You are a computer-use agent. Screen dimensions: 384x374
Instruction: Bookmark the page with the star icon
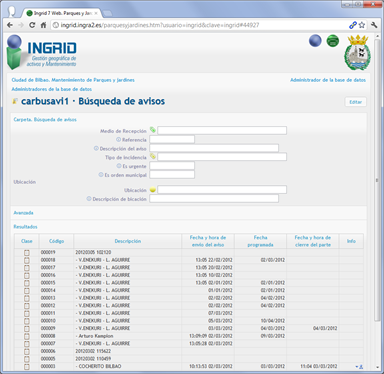[x=362, y=25]
